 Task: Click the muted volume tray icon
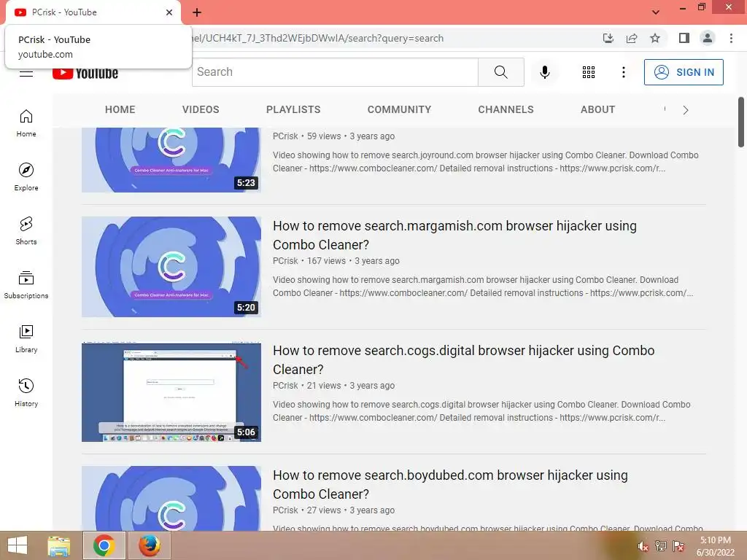tap(643, 546)
